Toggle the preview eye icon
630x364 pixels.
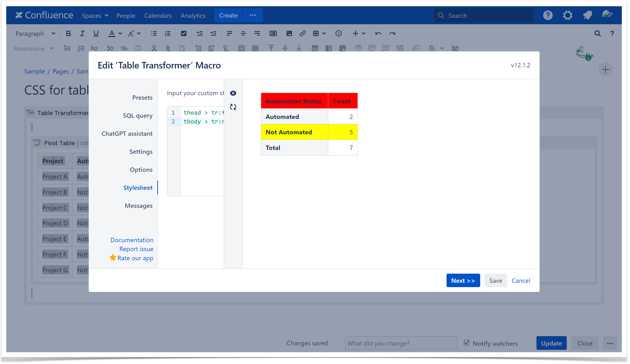233,93
